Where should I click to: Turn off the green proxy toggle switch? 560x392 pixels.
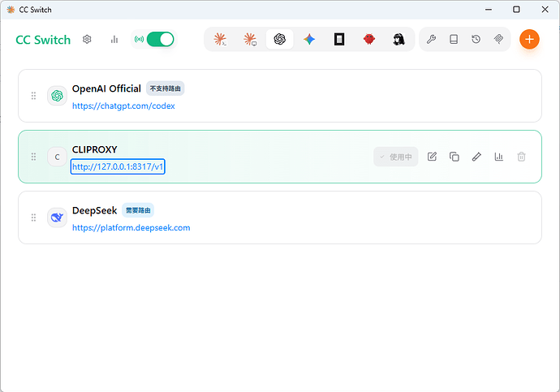pyautogui.click(x=161, y=39)
